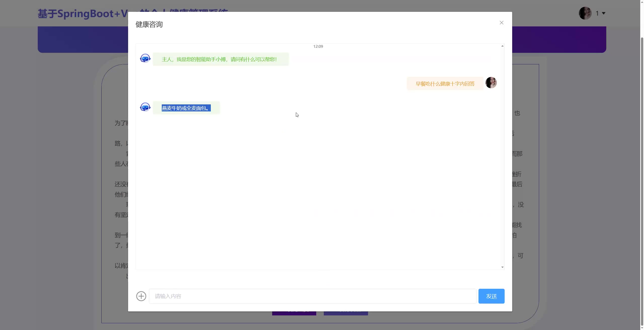
Task: Focus the 请输入内容 message input
Action: [x=312, y=296]
